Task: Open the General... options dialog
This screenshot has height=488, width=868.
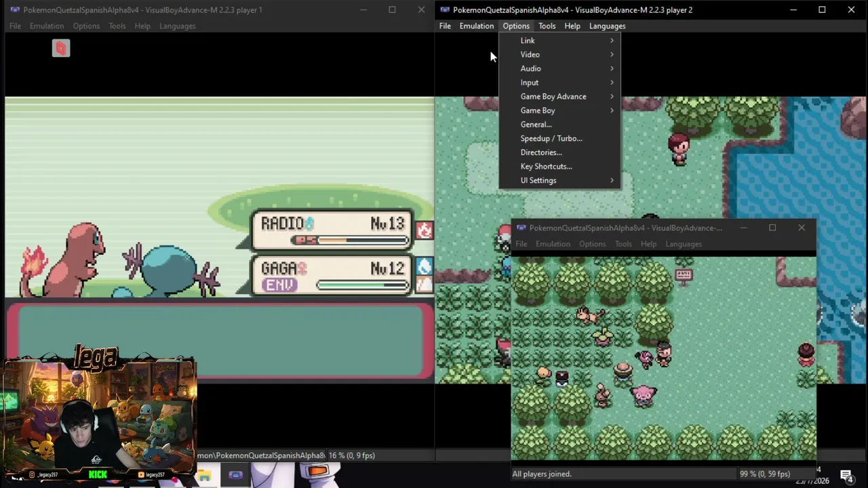Action: tap(559, 125)
